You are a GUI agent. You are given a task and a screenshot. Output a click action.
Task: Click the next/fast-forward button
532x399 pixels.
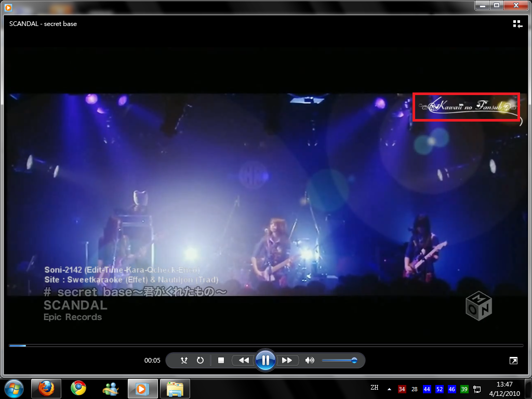point(287,361)
